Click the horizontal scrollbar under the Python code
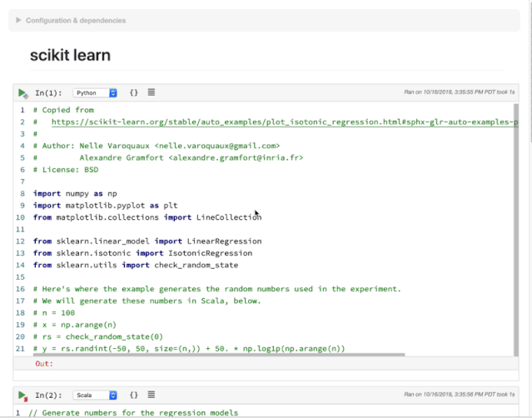Viewport: 532px width, 418px height. pos(216,355)
